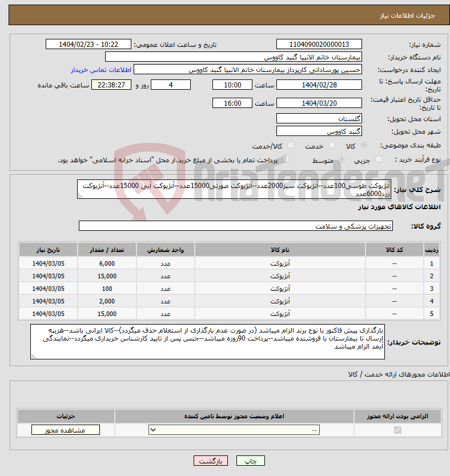Click the price validity date 1404/03/20

[319, 103]
